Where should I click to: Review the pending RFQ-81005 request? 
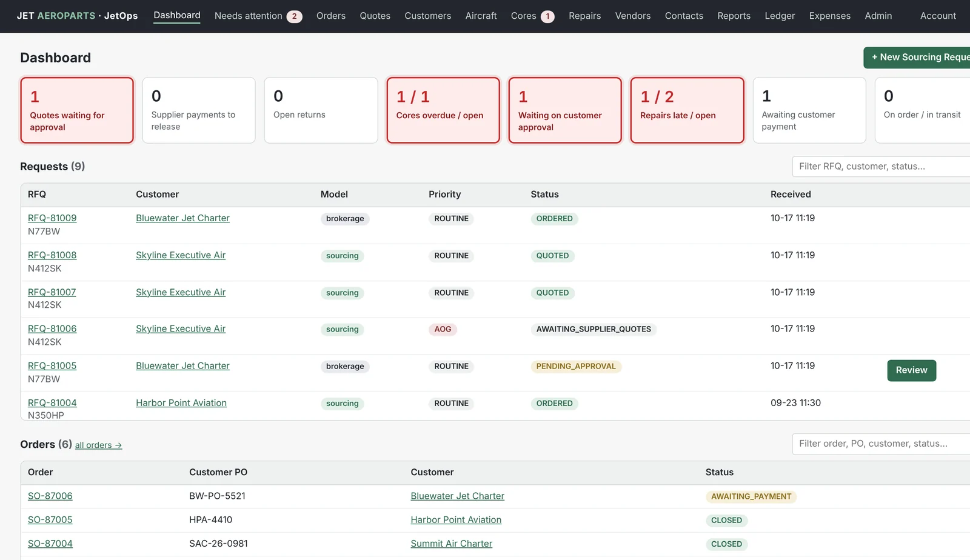click(912, 370)
